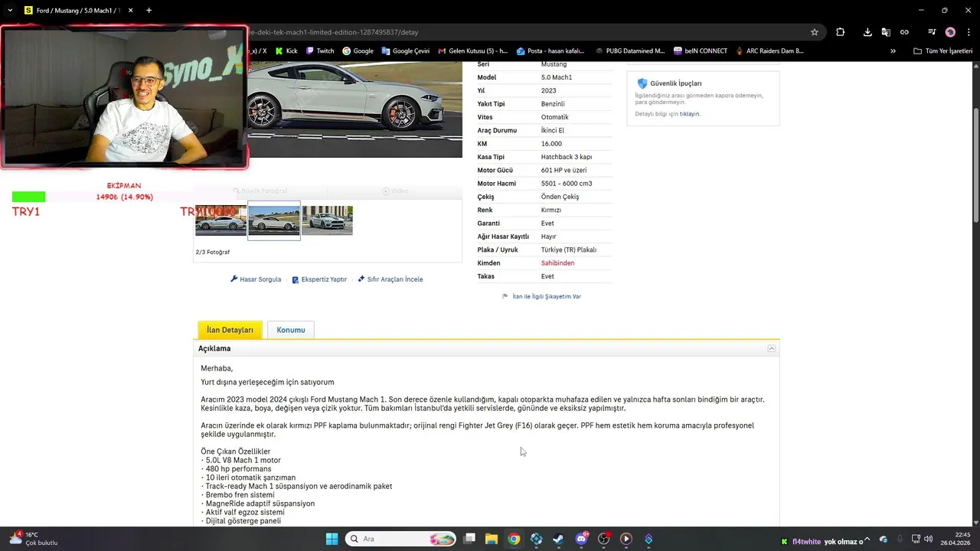Click the 16.000 KM value

click(x=551, y=144)
